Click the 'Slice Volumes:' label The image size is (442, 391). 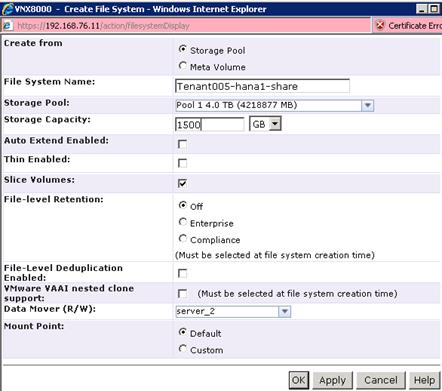click(39, 180)
